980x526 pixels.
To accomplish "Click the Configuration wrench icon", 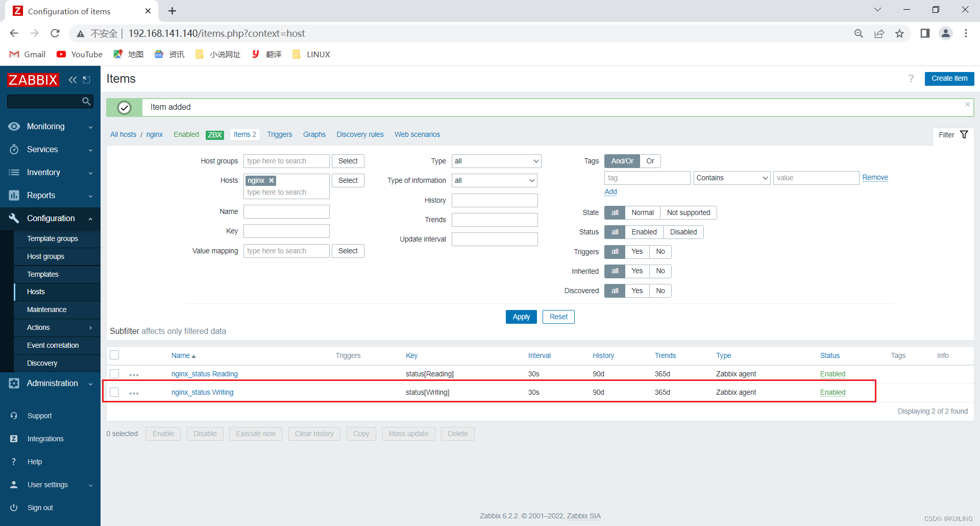I will coord(14,219).
